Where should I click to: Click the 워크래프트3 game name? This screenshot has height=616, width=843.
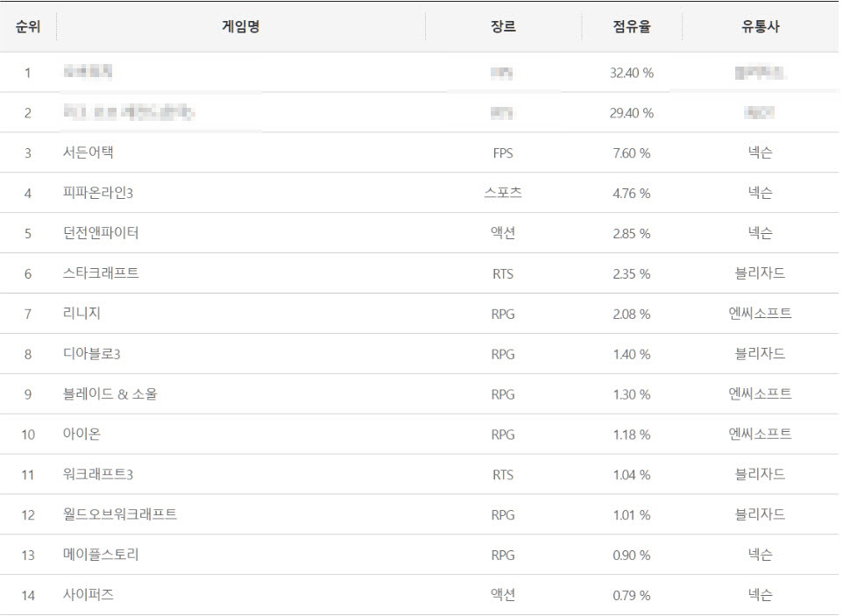[98, 475]
